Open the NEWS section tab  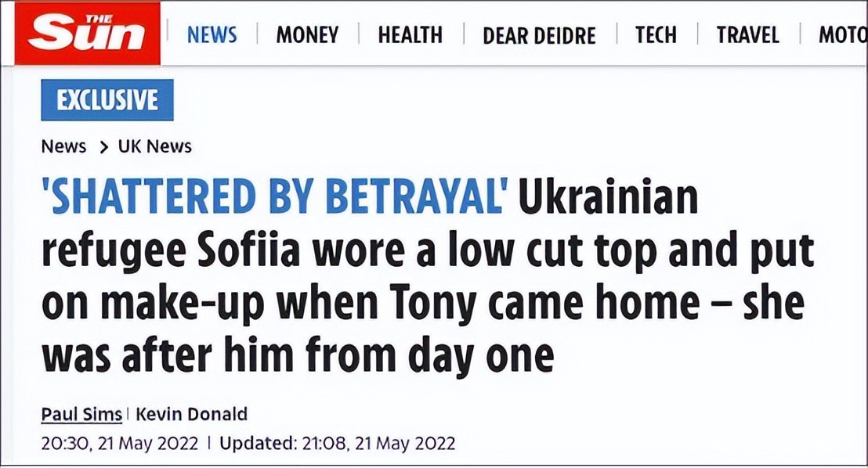click(212, 34)
